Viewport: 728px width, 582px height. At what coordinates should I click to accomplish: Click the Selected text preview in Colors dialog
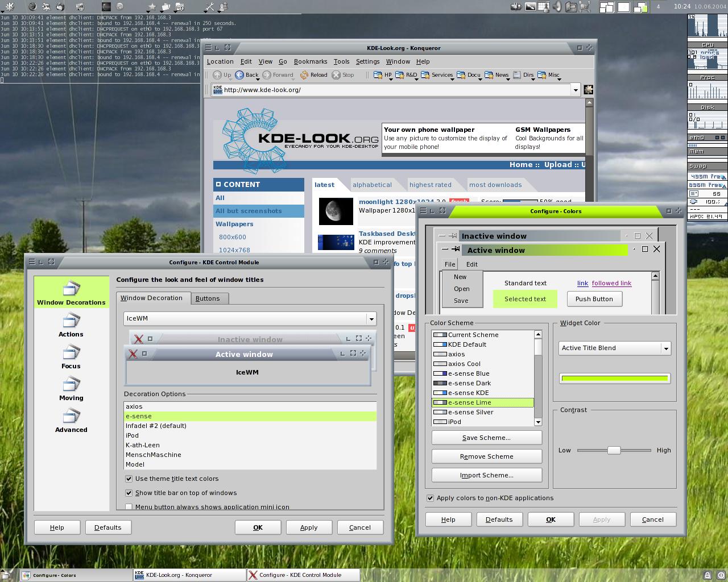(525, 299)
